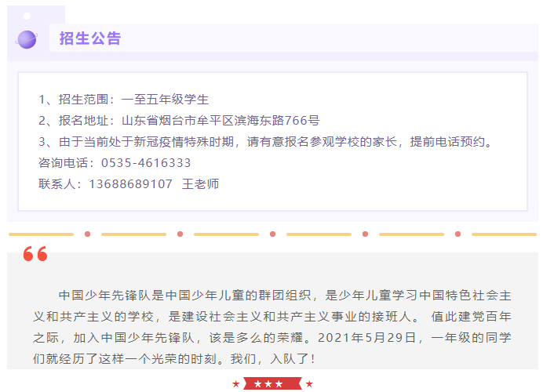This screenshot has width=543, height=392.
Task: Click the red three-star banner
Action: point(272,383)
